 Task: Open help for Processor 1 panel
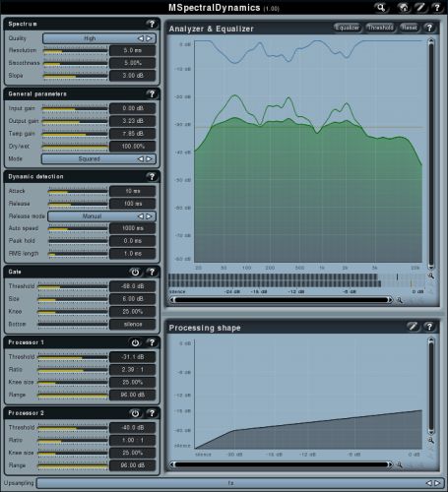(152, 342)
